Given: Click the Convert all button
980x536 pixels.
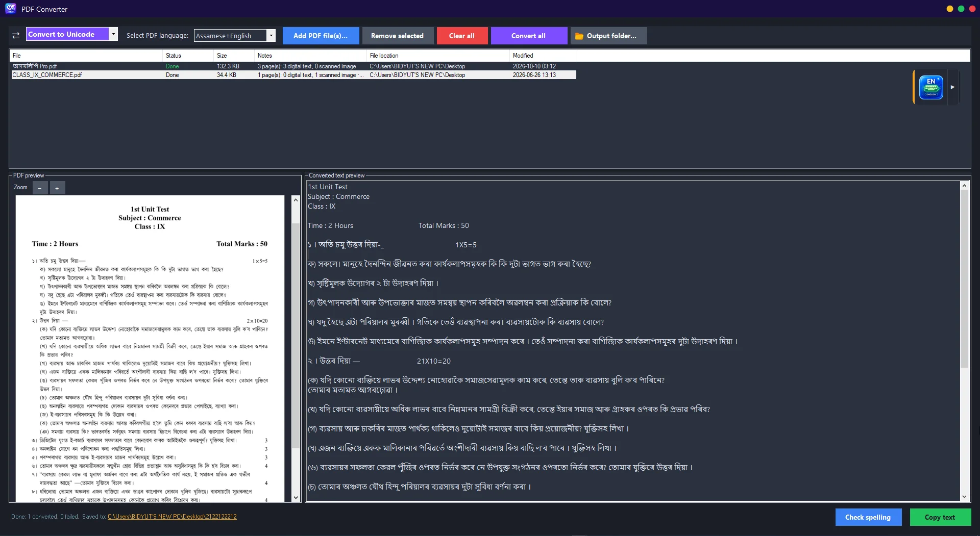Looking at the screenshot, I should 529,36.
